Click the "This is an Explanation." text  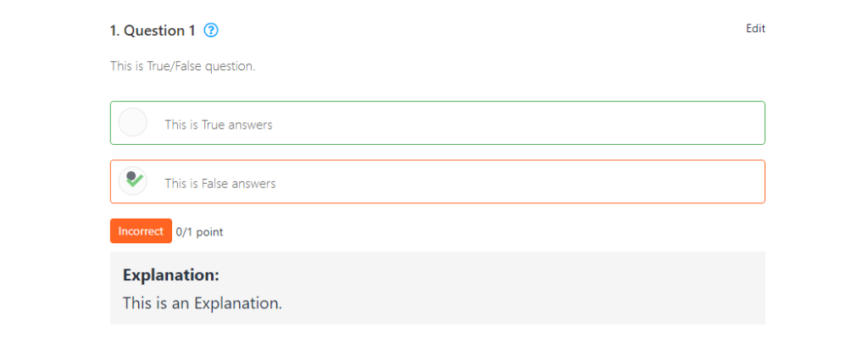tap(202, 302)
